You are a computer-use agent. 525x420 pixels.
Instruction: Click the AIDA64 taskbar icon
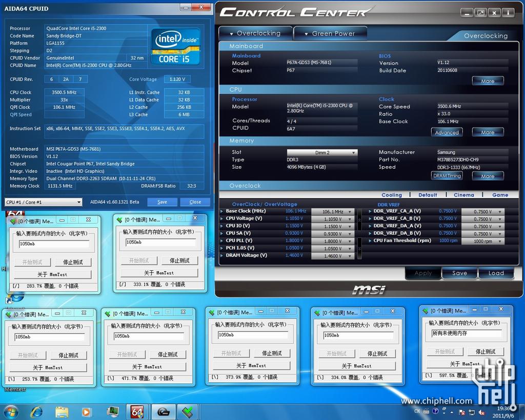pos(137,412)
